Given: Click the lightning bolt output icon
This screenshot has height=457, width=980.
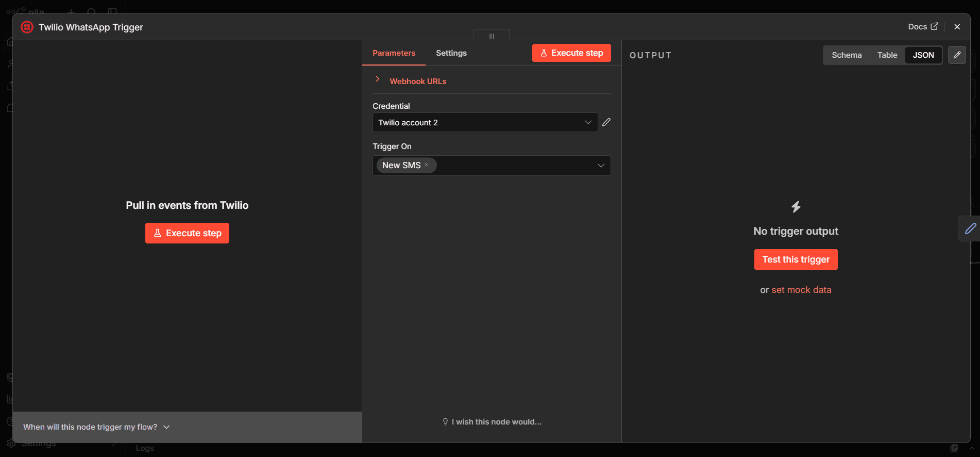Looking at the screenshot, I should (796, 207).
